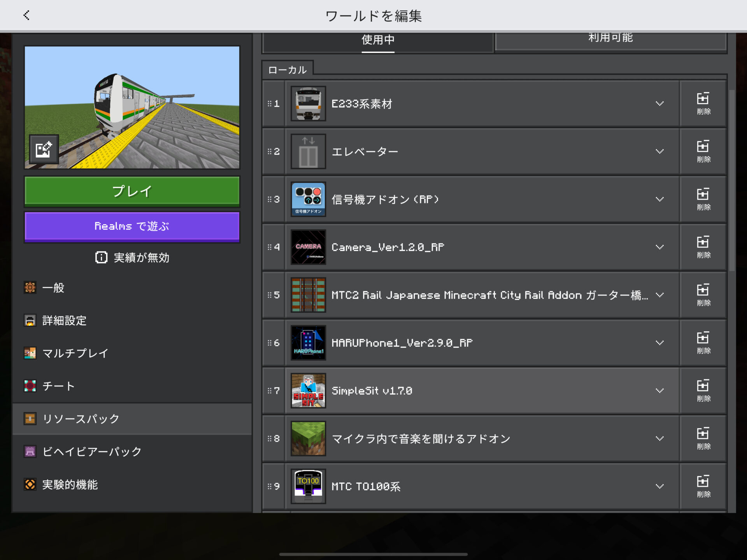This screenshot has height=560, width=747.
Task: Click the drag handle for pack 1
Action: coord(270,104)
